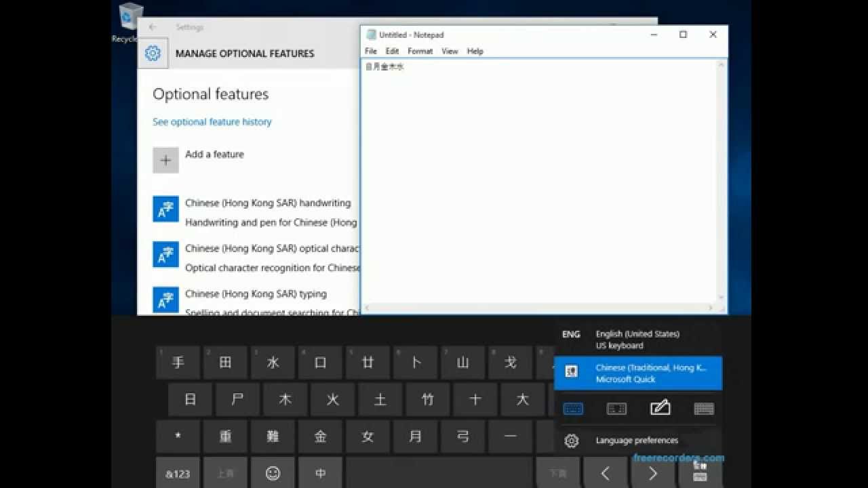Tap the 竹 key
The height and width of the screenshot is (488, 868).
[x=427, y=400]
